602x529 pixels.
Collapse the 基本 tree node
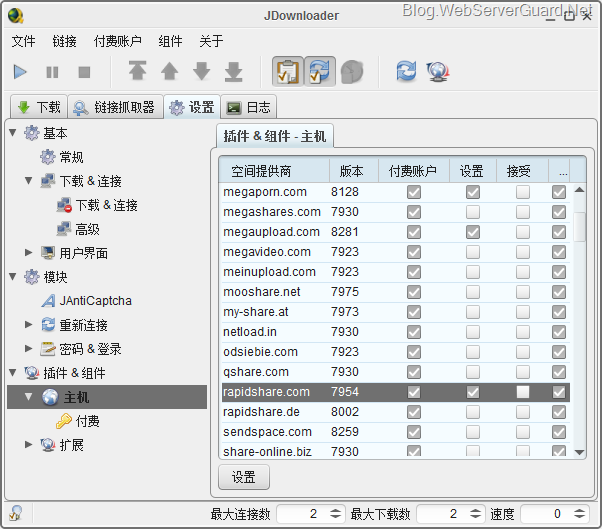click(x=13, y=133)
